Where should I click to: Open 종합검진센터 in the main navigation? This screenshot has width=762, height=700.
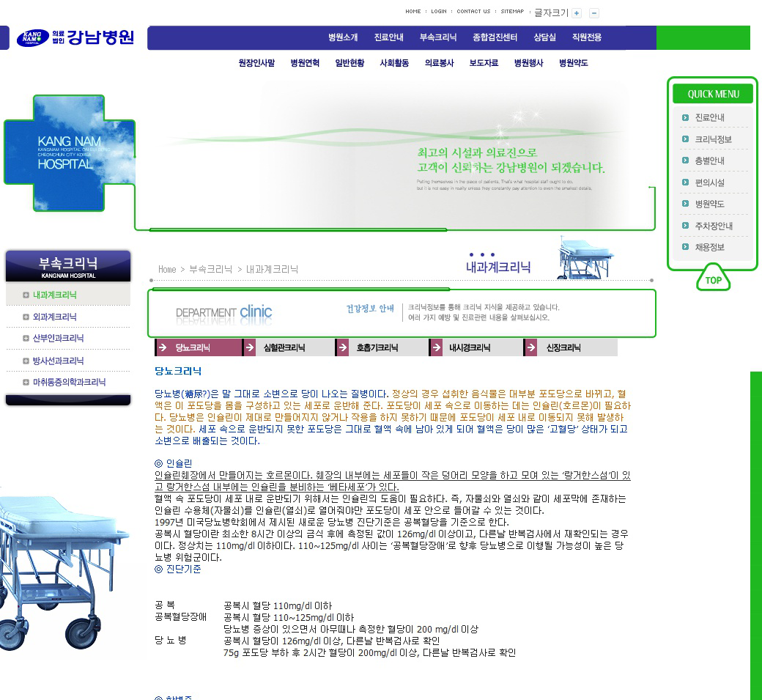pyautogui.click(x=495, y=37)
